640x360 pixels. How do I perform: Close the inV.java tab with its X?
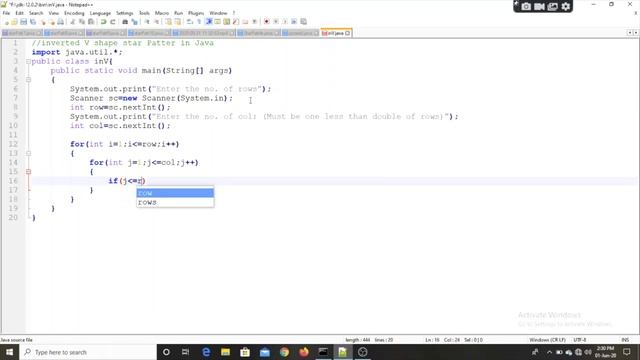348,33
